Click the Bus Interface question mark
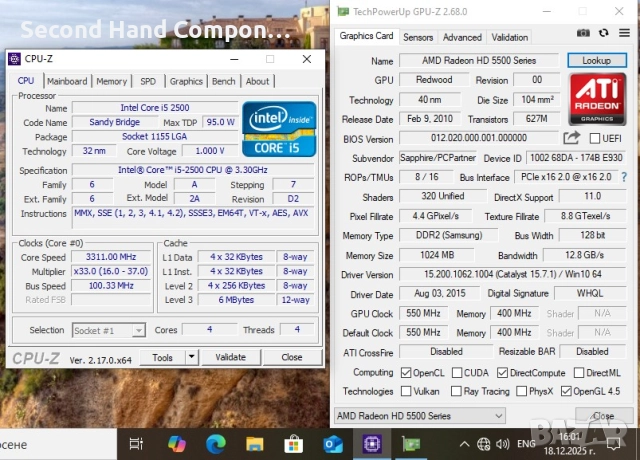640x460 pixels. (x=624, y=177)
